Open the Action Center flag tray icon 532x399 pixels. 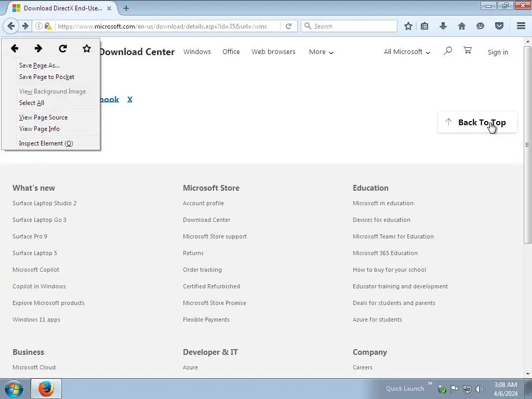(454, 389)
